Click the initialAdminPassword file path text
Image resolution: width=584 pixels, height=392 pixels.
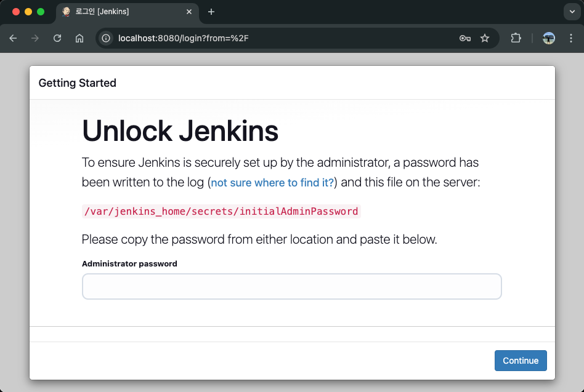[221, 211]
